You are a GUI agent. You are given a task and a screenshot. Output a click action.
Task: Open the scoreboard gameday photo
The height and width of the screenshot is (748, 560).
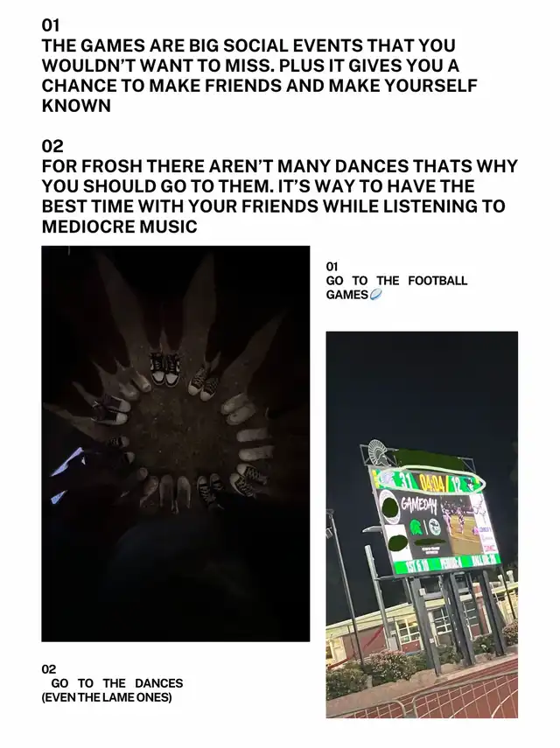click(422, 525)
